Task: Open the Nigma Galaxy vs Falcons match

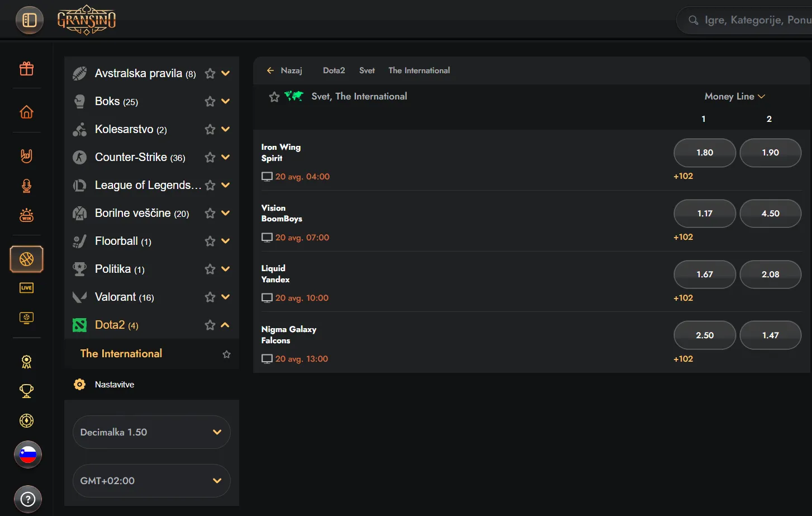Action: (289, 335)
